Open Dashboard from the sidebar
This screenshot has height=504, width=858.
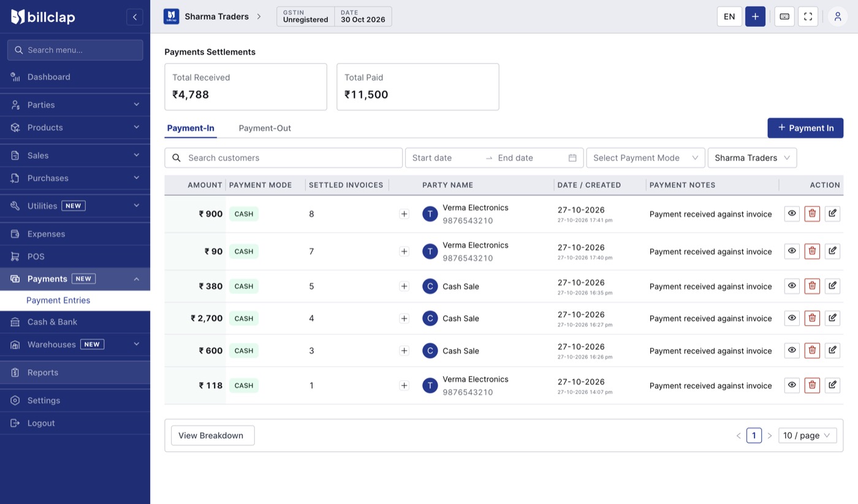pyautogui.click(x=75, y=77)
